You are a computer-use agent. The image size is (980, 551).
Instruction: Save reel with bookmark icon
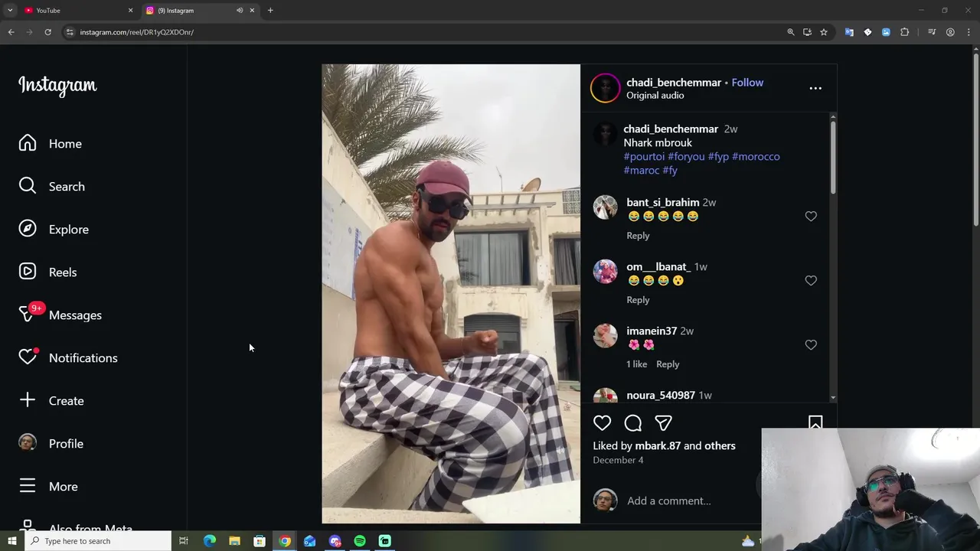815,422
